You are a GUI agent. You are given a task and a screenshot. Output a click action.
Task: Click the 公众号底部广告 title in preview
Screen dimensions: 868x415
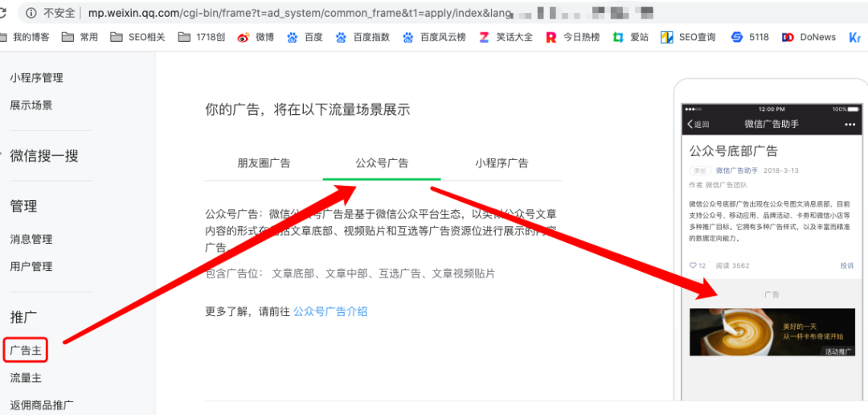pyautogui.click(x=734, y=150)
